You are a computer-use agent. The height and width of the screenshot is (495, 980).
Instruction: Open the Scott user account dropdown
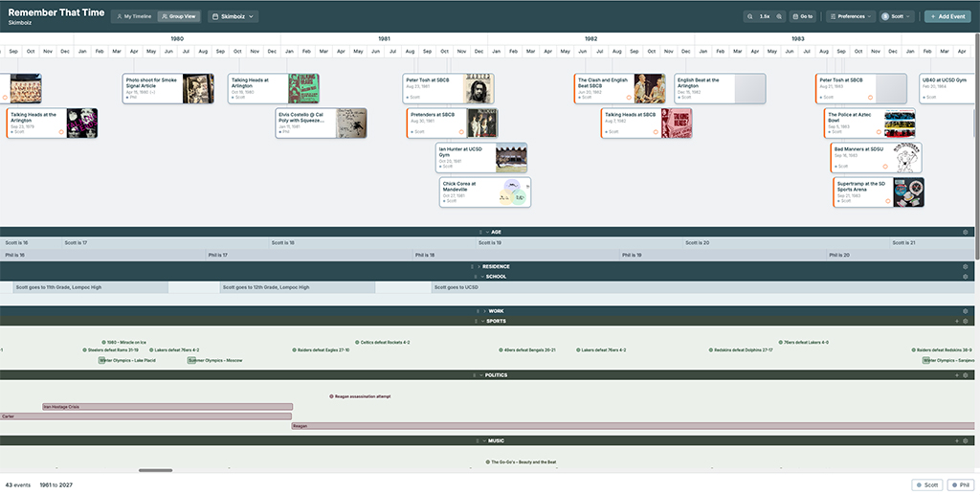click(x=897, y=16)
